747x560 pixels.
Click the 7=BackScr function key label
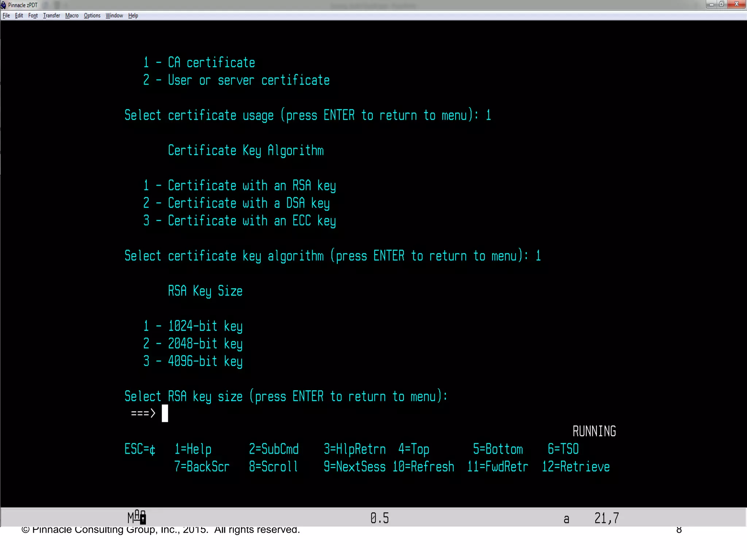pos(202,467)
